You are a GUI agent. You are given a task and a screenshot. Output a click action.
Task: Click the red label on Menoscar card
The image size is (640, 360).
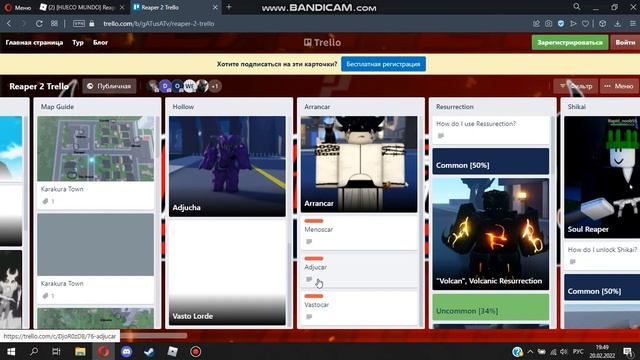pos(313,221)
